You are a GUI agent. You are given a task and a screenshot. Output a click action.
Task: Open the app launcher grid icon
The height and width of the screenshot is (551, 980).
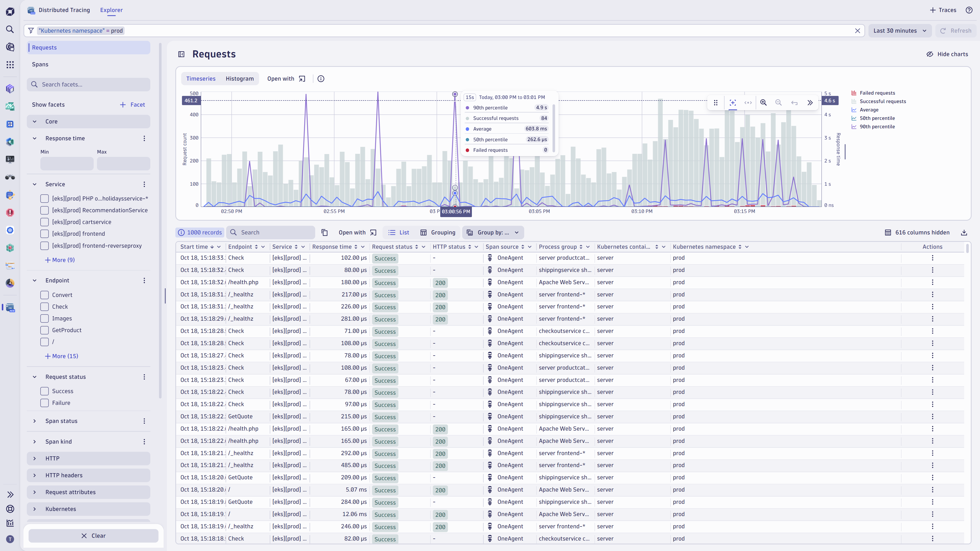(10, 65)
